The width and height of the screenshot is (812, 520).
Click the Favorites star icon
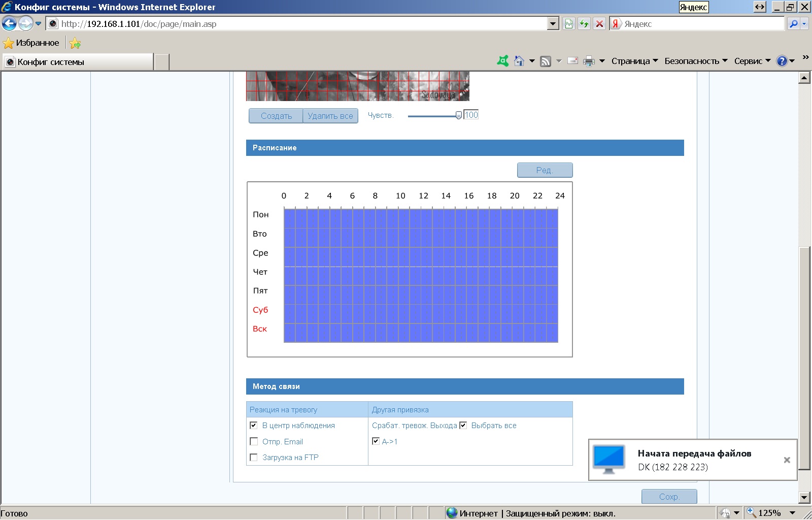[9, 43]
